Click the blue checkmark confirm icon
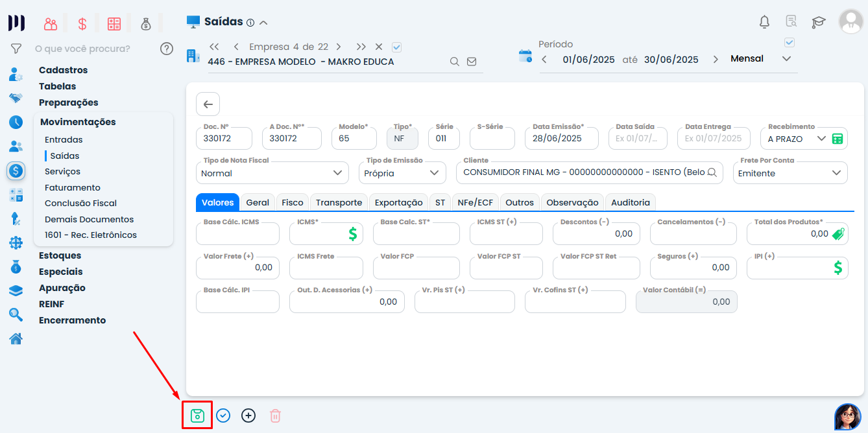Screen dimensions: 868x433 coord(223,415)
